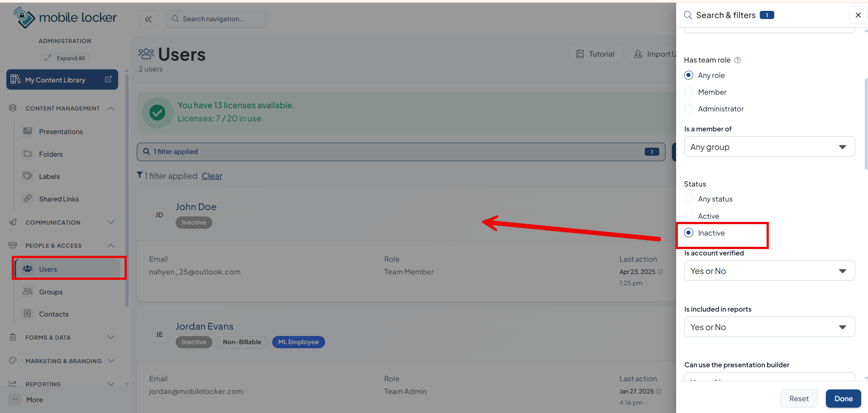This screenshot has height=413, width=868.
Task: Open the Is account verified dropdown
Action: tap(769, 271)
